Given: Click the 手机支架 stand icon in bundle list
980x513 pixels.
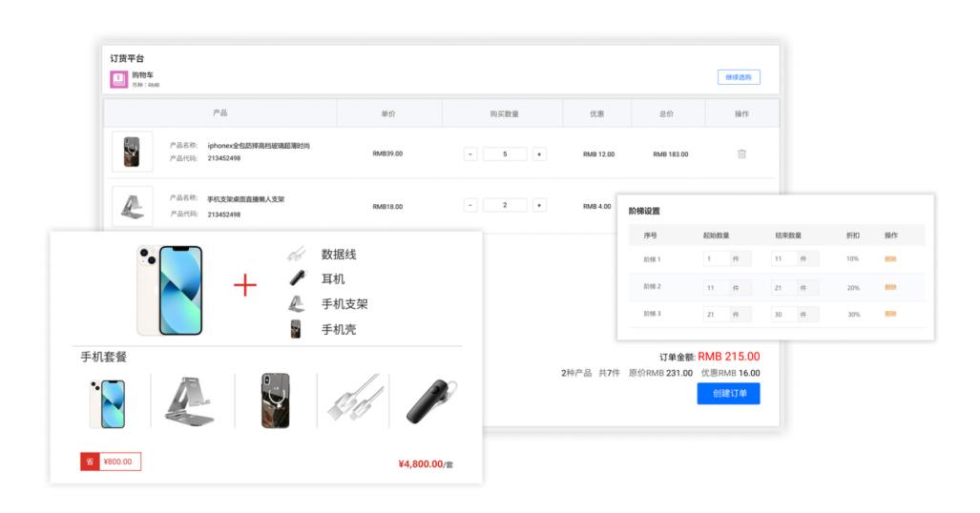Looking at the screenshot, I should pyautogui.click(x=297, y=303).
